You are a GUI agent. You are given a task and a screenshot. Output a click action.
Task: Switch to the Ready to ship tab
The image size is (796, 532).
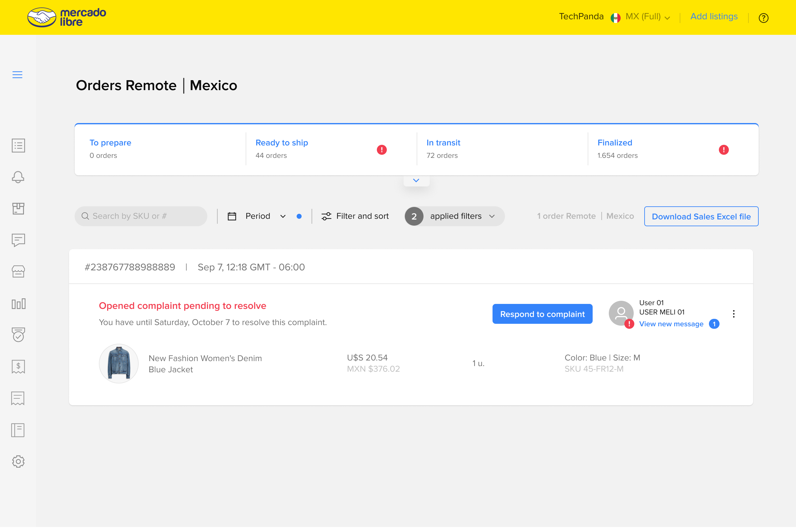(x=281, y=143)
